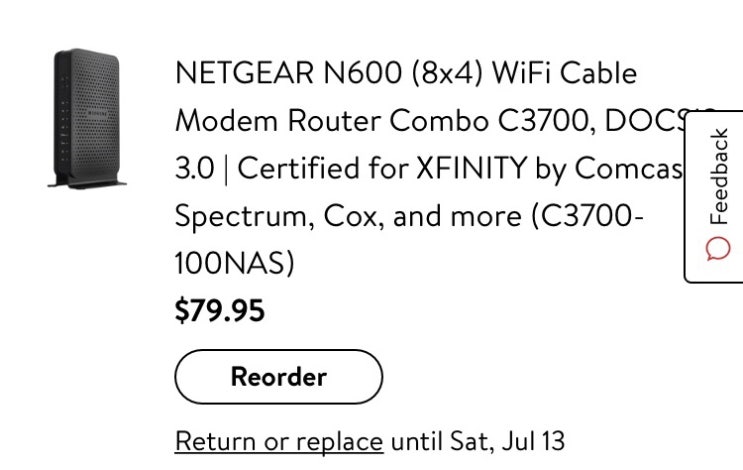Click the feedback speech bubble icon
This screenshot has height=470, width=743.
(x=718, y=248)
